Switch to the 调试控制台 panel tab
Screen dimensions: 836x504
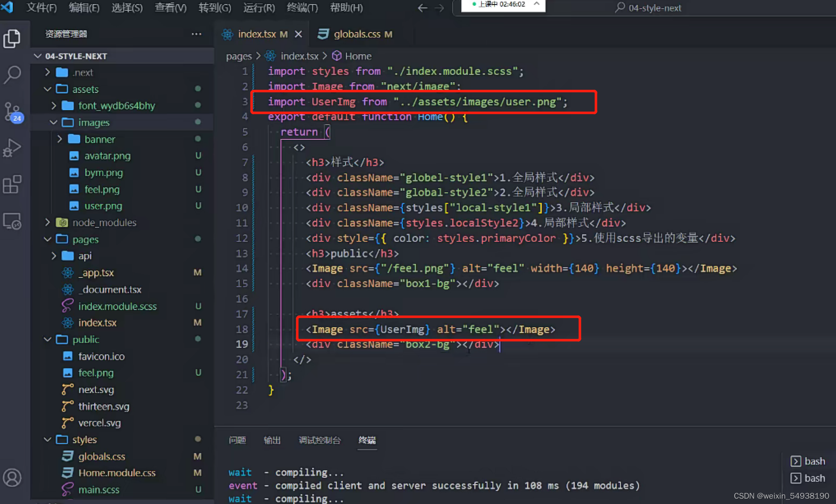(320, 441)
